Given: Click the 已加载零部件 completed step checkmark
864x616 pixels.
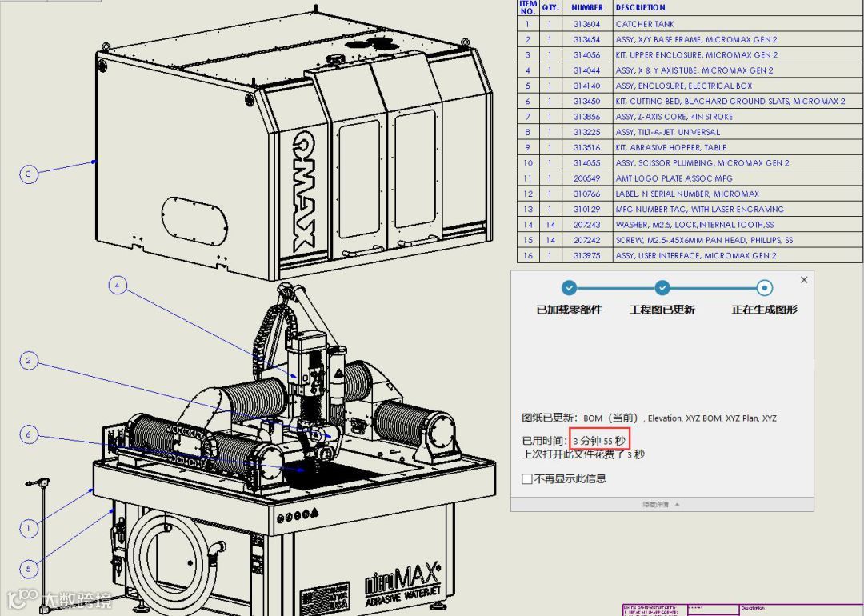Looking at the screenshot, I should [x=570, y=288].
